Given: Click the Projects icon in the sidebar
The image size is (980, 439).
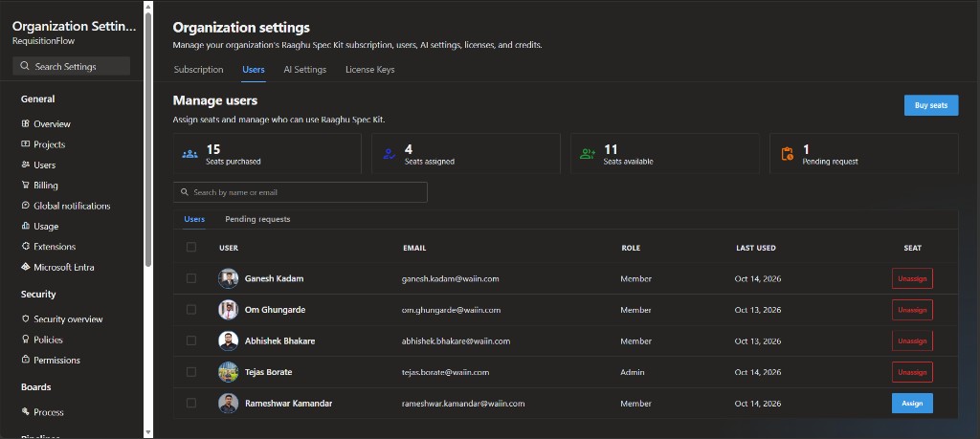Looking at the screenshot, I should point(26,144).
